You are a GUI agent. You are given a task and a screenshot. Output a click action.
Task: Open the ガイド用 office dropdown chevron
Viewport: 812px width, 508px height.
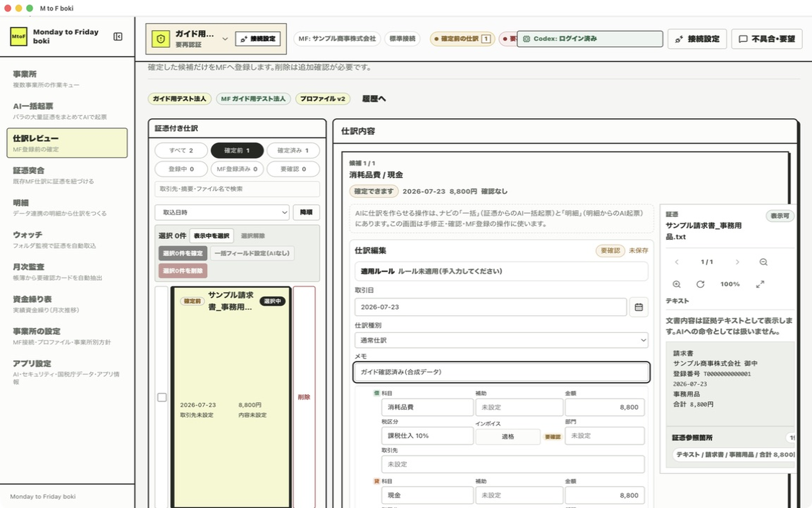point(225,39)
